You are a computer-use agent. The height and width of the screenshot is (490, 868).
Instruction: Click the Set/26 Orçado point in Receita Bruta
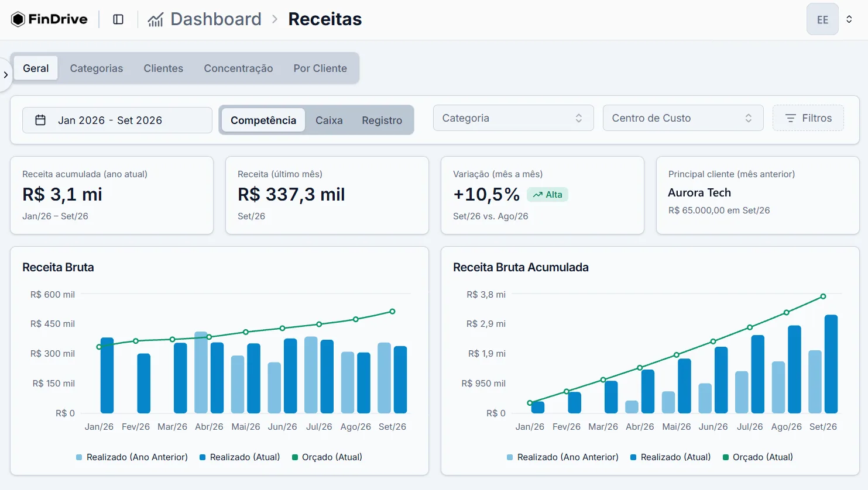392,312
